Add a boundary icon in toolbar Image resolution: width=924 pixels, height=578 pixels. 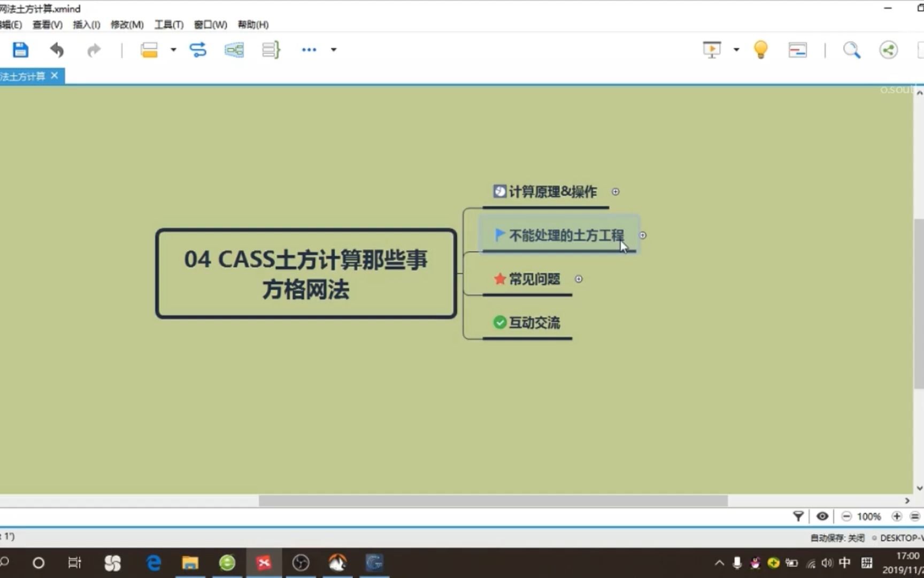coord(234,50)
